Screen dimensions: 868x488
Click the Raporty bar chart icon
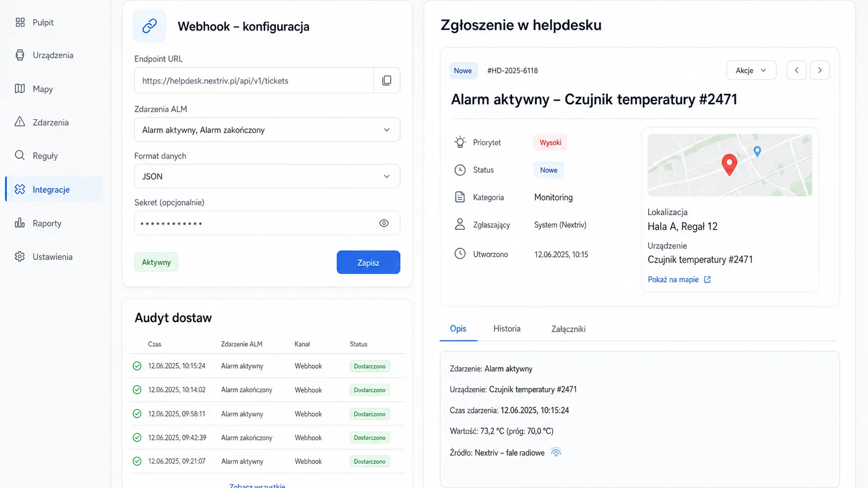20,223
